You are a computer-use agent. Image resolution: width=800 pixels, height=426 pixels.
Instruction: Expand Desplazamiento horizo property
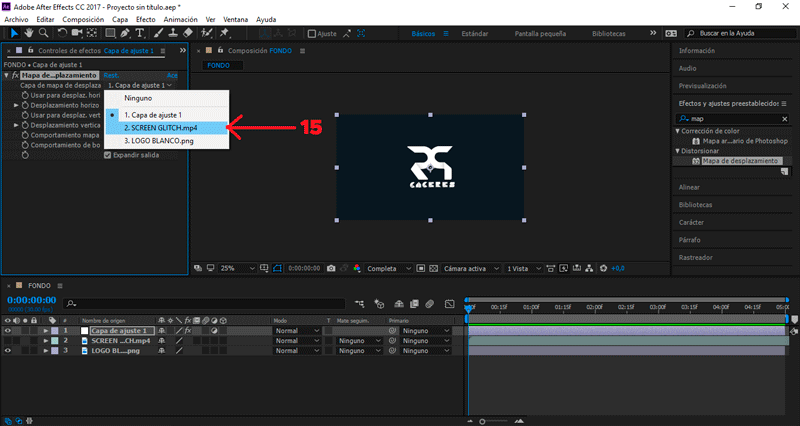[x=16, y=106]
